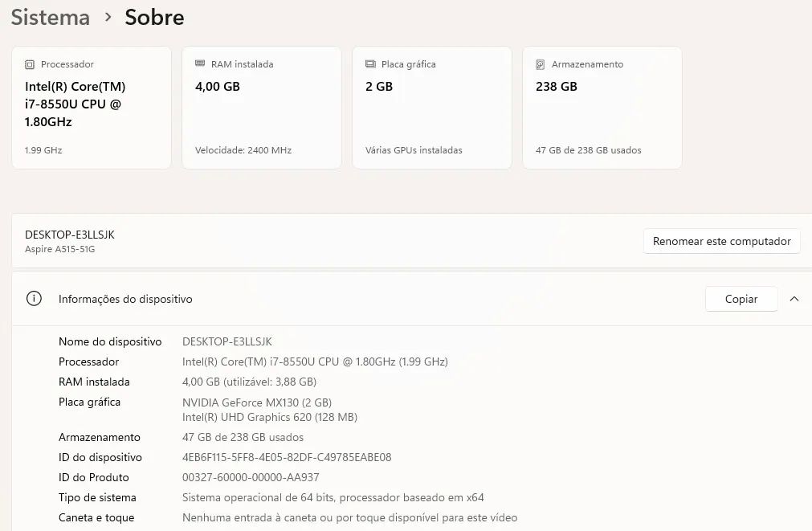Collapse the Informações do dispositivo section chevron
This screenshot has height=531, width=812.
click(x=794, y=299)
